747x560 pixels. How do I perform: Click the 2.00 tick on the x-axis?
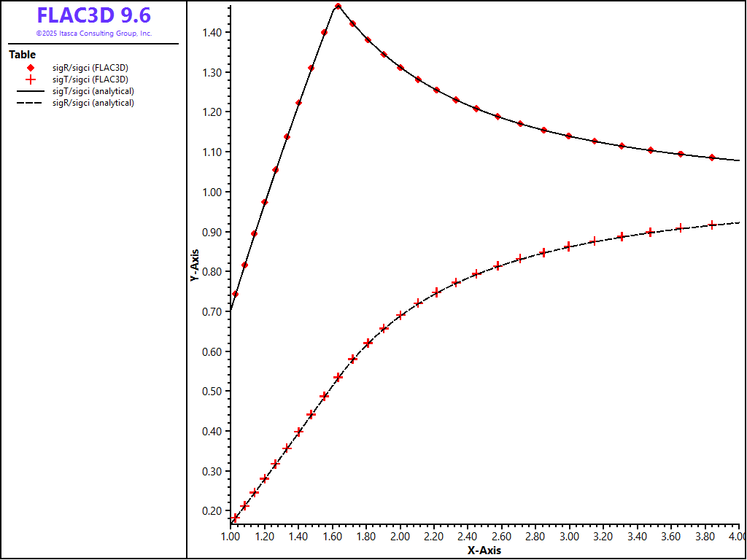400,537
